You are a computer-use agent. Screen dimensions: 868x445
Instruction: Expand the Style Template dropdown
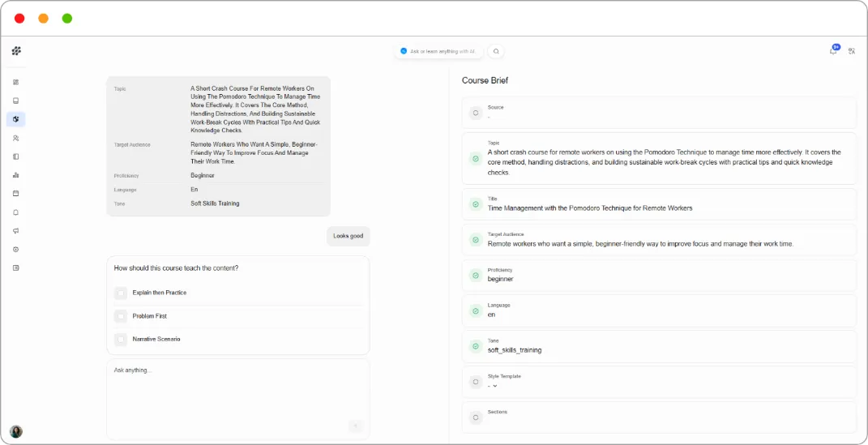point(492,386)
